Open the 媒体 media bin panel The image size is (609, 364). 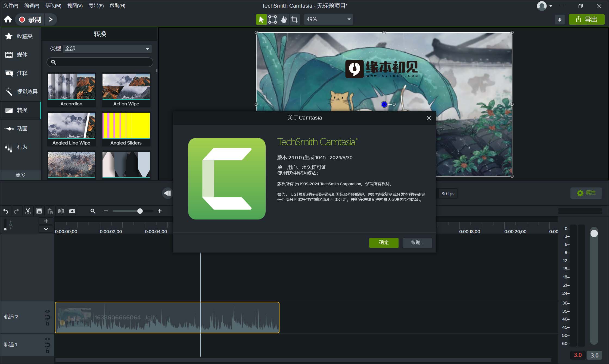point(21,55)
